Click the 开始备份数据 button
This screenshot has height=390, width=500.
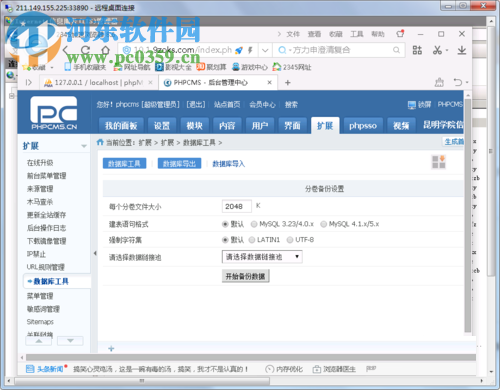pyautogui.click(x=246, y=276)
